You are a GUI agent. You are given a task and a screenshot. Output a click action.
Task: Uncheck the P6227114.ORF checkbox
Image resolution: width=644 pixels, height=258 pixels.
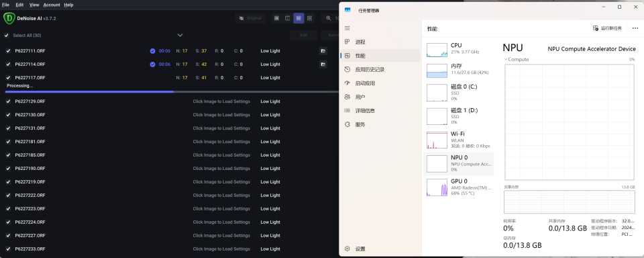(8, 64)
